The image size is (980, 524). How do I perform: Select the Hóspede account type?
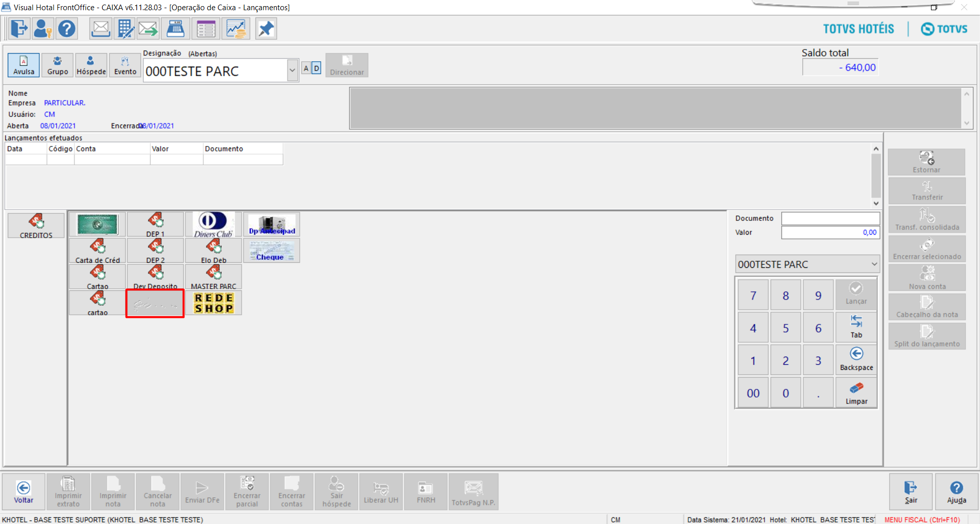coord(91,65)
